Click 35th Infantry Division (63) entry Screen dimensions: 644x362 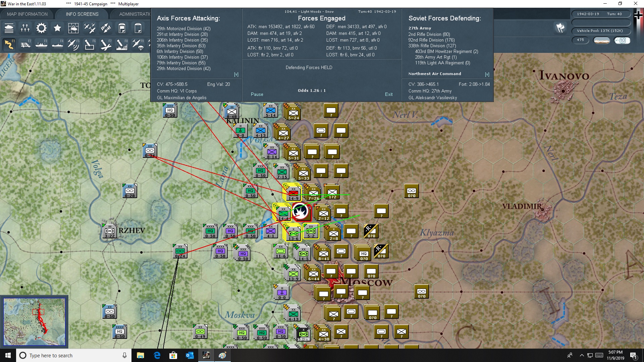pos(181,46)
